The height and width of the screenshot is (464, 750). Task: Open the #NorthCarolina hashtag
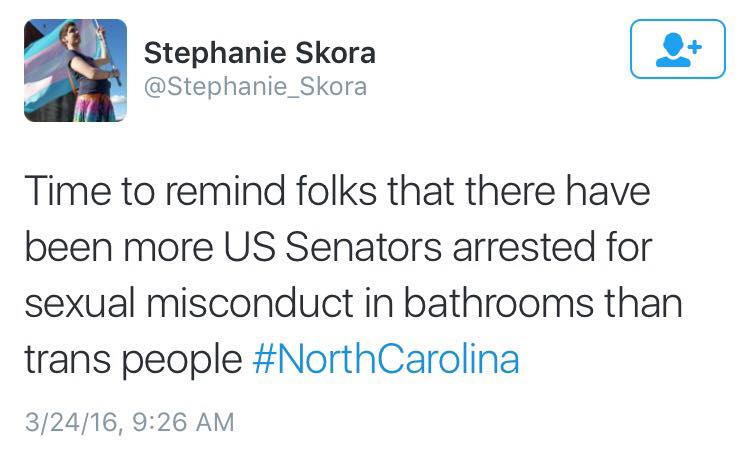tap(386, 359)
